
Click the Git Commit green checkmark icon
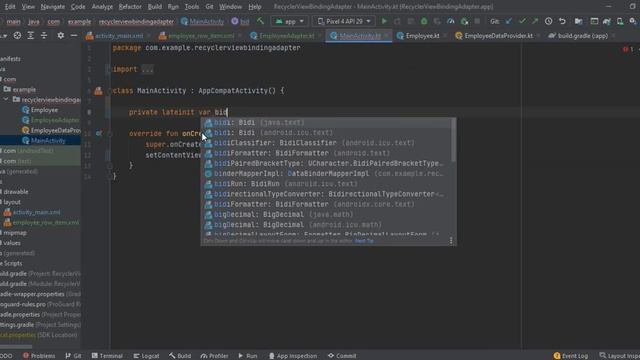[522, 21]
